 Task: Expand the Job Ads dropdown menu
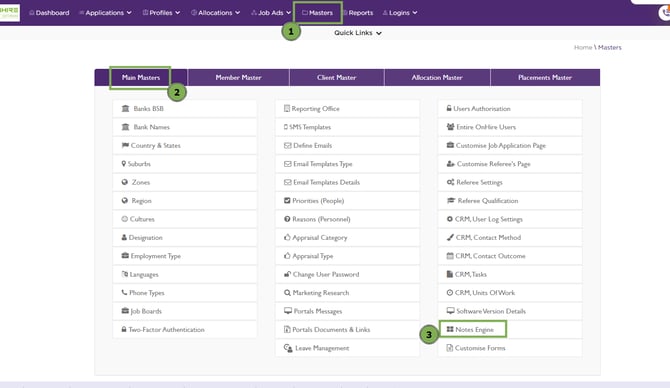point(271,13)
